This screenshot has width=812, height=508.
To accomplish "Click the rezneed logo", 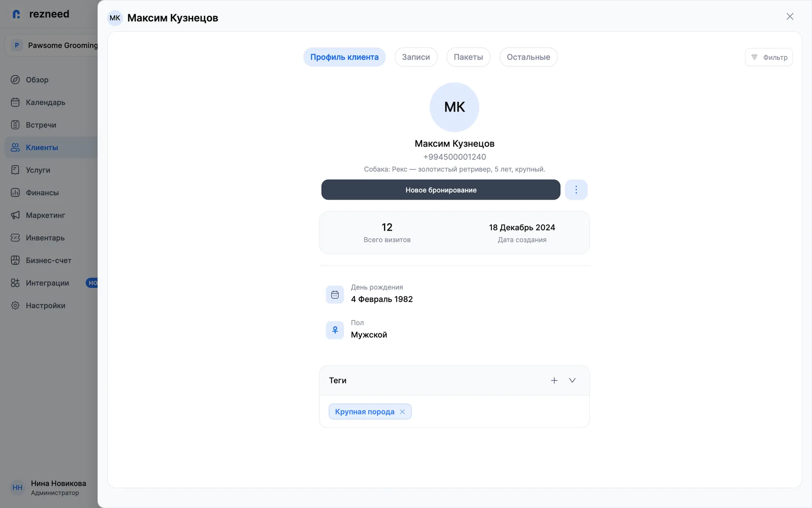I will click(x=41, y=14).
